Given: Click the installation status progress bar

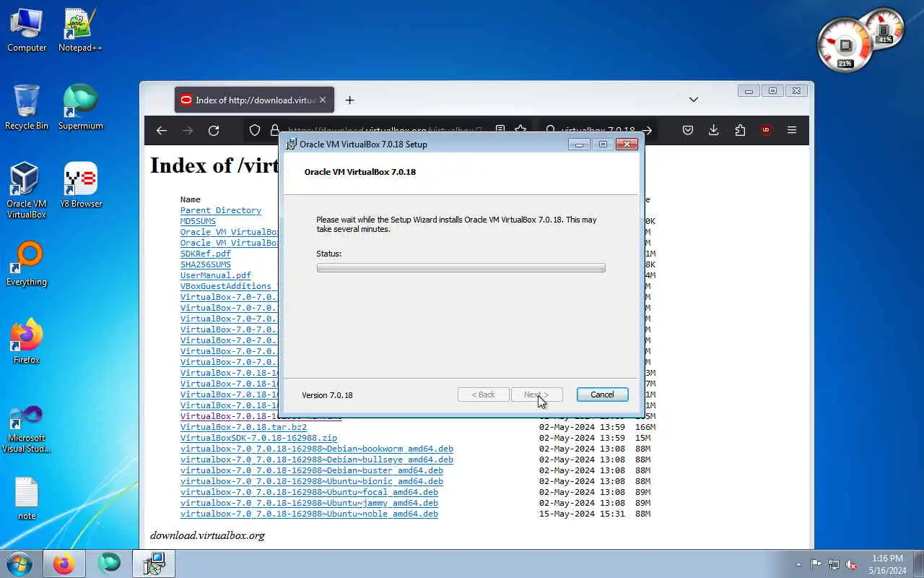Looking at the screenshot, I should pos(461,268).
